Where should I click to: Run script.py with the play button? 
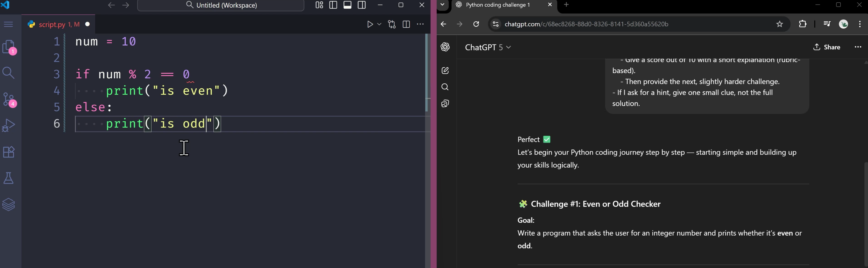coord(370,24)
